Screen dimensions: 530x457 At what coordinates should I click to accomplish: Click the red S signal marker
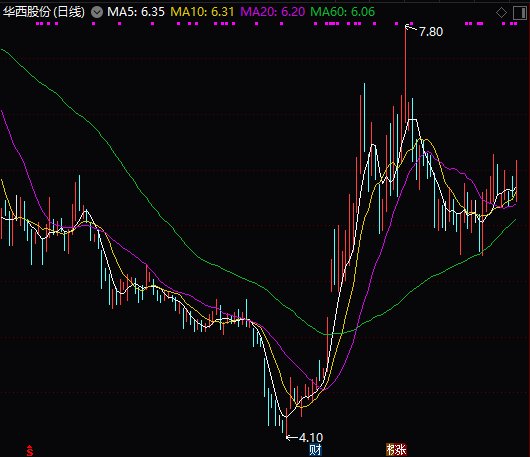30,450
